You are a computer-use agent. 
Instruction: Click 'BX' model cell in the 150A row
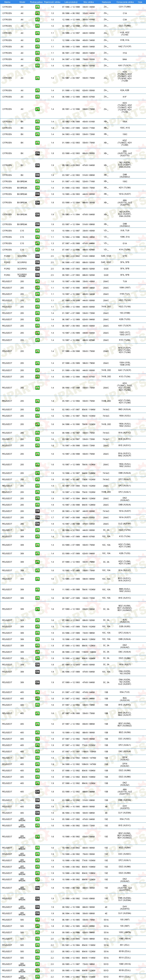coord(22,122)
